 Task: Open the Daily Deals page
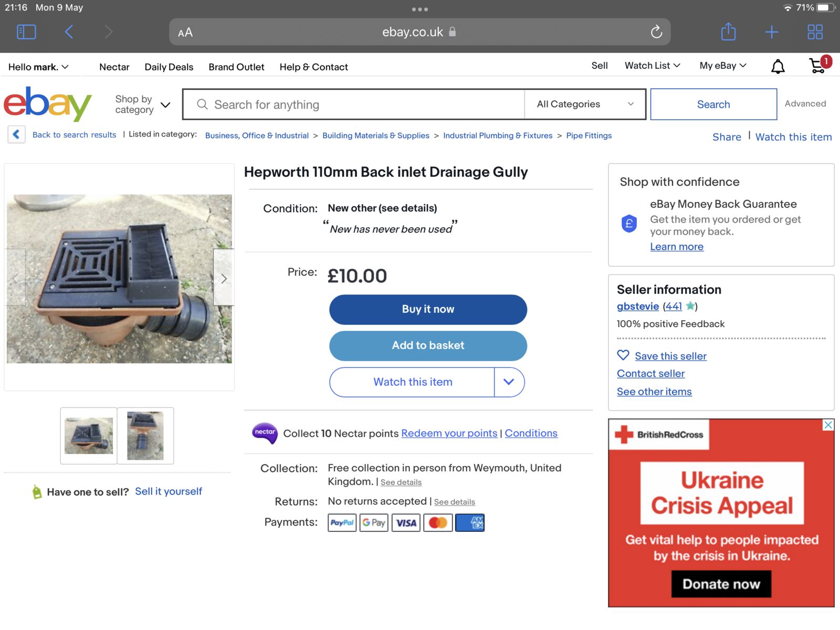(x=169, y=67)
